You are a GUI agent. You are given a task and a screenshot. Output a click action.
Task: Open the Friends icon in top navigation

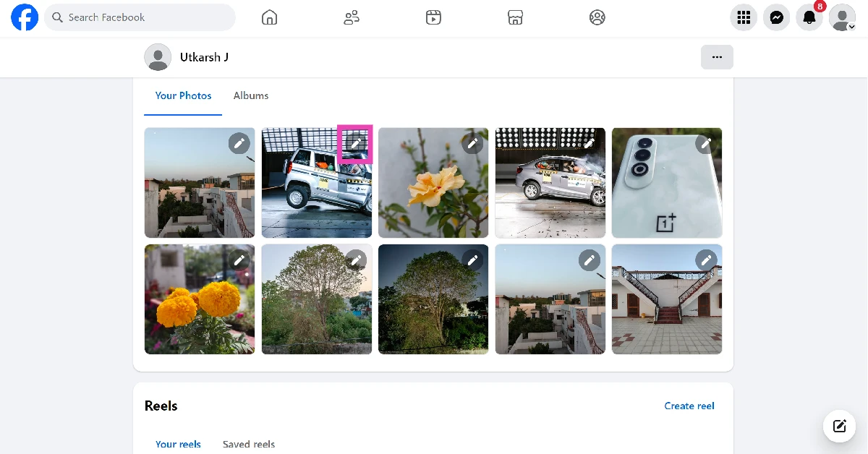352,17
